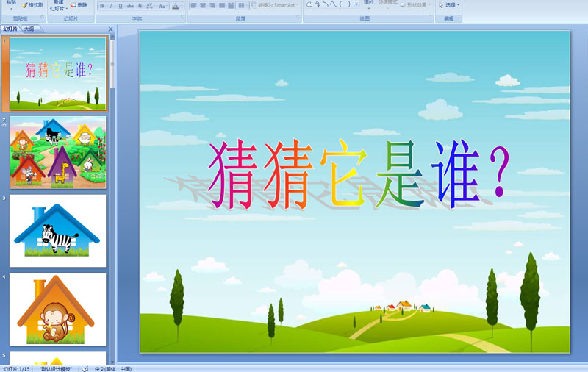Select the cloud-shaped freeform shape icon
This screenshot has height=372, width=588.
[x=309, y=4]
